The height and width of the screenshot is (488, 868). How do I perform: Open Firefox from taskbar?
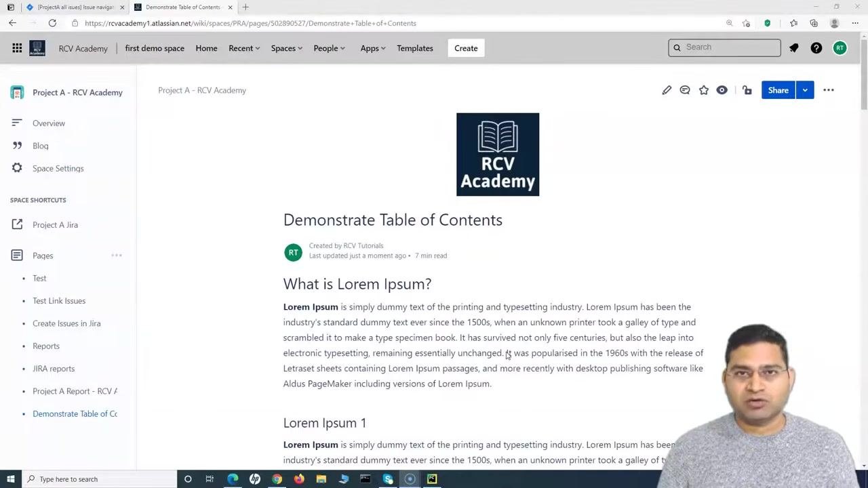click(299, 479)
